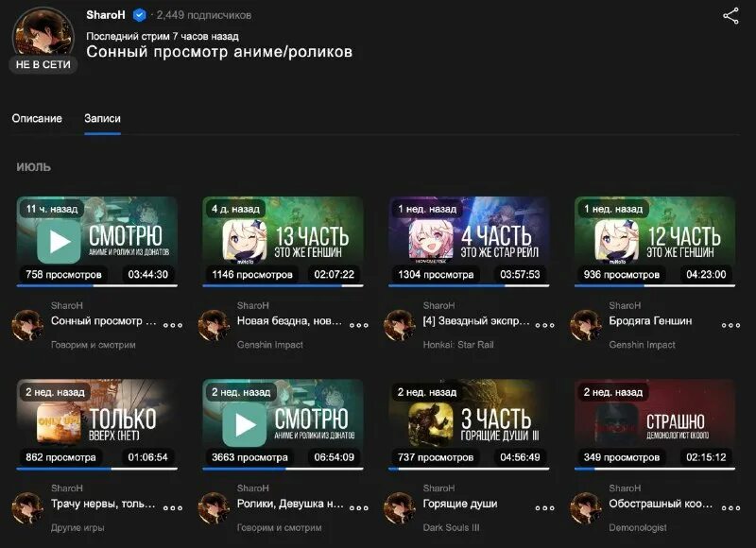Open the 13 часть Это же Геншин thumbnail
This screenshot has width=756, height=548.
283,242
